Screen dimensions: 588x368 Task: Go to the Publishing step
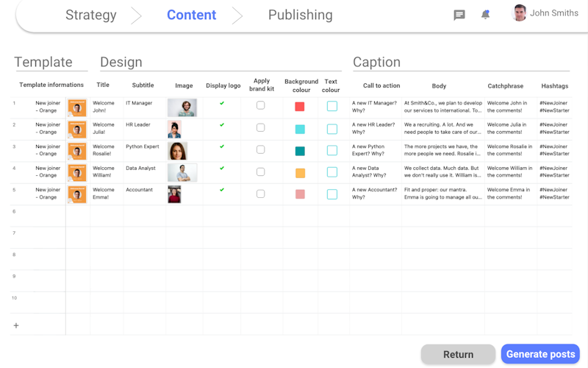point(300,15)
